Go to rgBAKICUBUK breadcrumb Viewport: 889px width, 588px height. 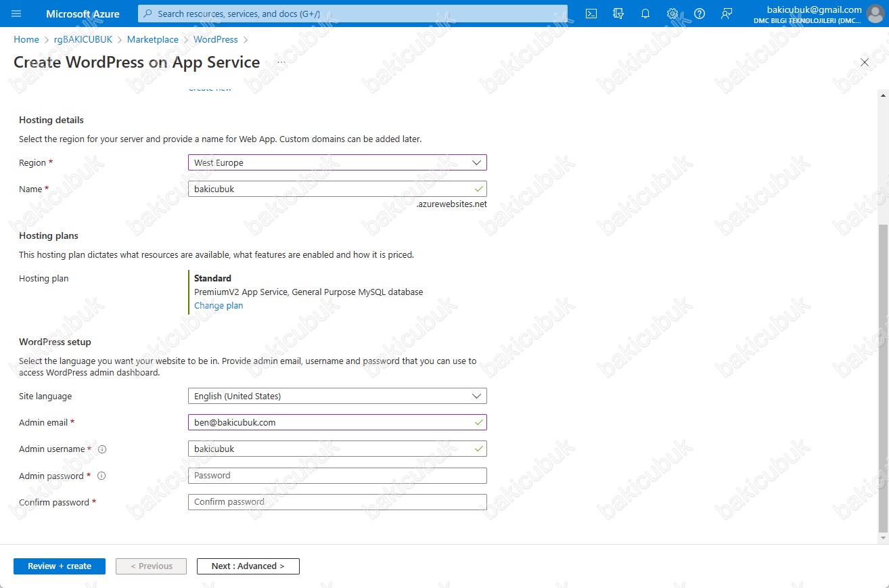pos(83,40)
